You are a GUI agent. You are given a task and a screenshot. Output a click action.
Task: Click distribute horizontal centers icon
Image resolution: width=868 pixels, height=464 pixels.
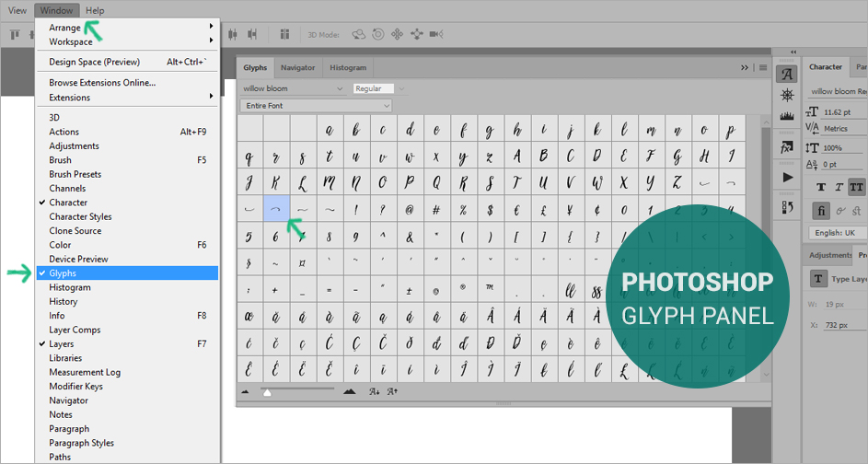click(x=233, y=34)
